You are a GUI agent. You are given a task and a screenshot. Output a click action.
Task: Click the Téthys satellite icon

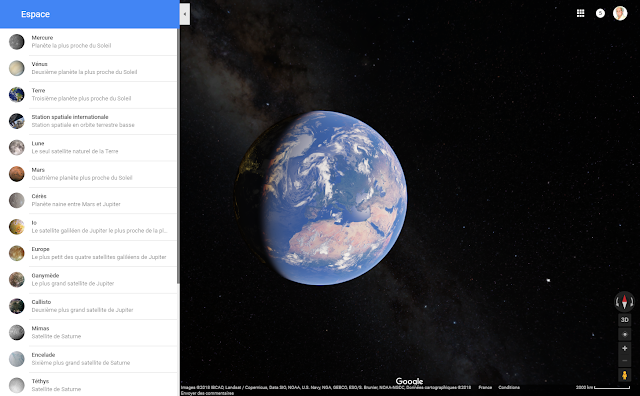coord(17,385)
